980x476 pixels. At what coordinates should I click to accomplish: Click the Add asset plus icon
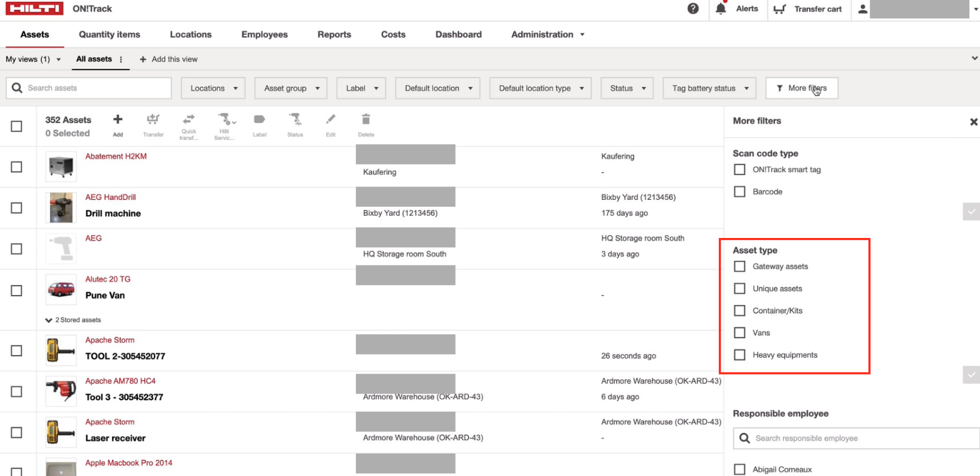pyautogui.click(x=118, y=119)
